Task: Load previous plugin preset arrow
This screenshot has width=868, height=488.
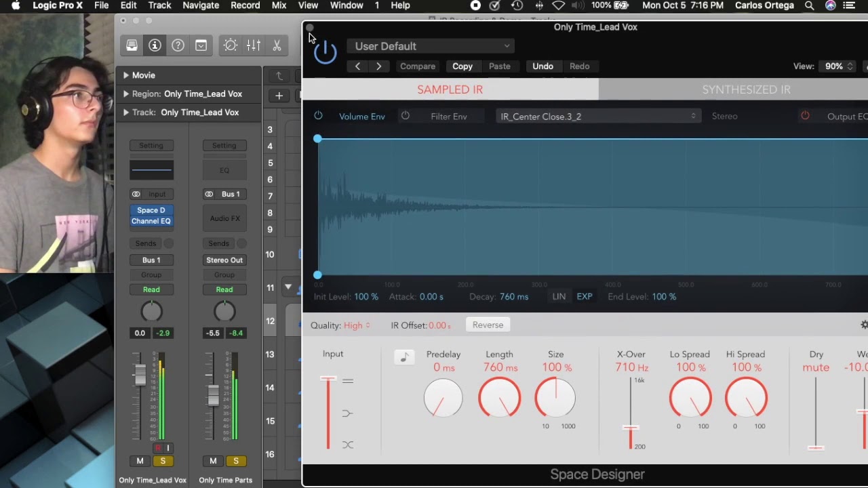Action: tap(357, 66)
